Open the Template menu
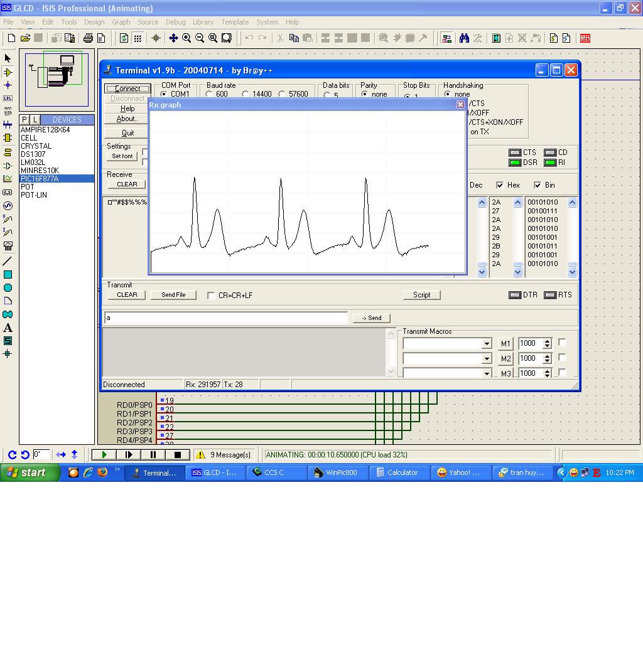This screenshot has width=643, height=672. (235, 22)
